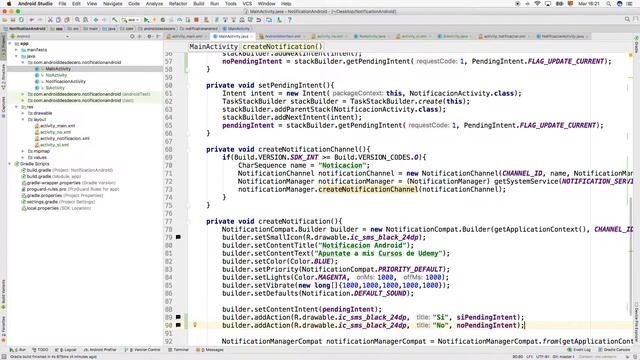This screenshot has width=640, height=360.
Task: Click the Find magnifier icon in toolbar
Action: point(77,20)
